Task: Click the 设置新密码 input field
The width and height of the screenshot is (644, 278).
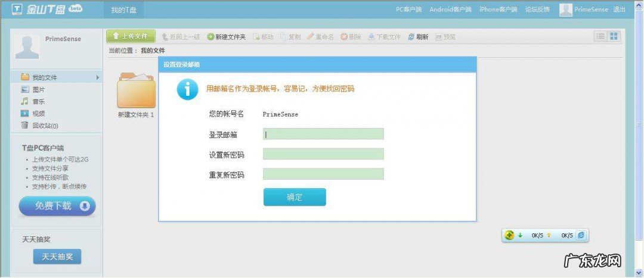Action: (x=324, y=154)
